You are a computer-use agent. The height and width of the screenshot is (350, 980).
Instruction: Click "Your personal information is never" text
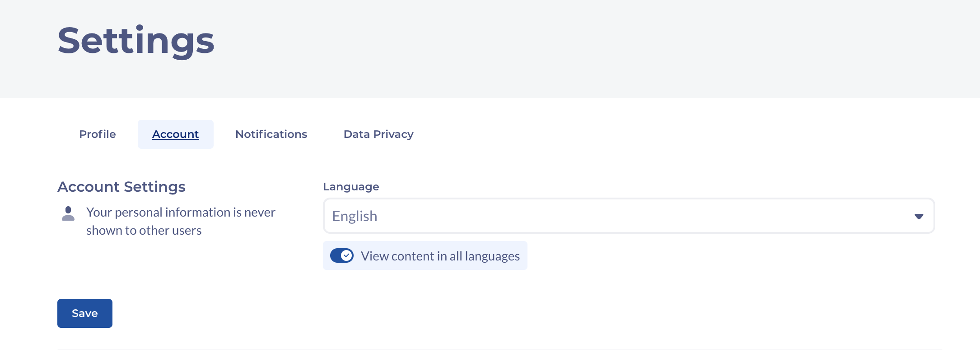pos(181,212)
